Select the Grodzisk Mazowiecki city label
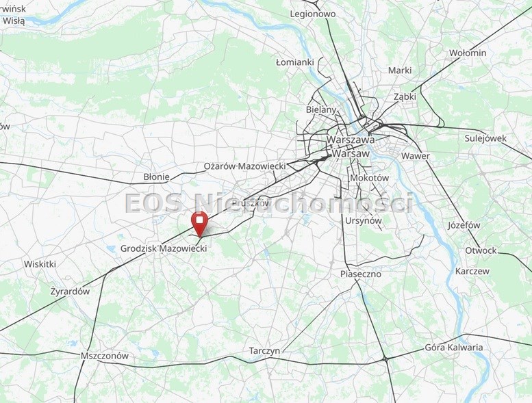The height and width of the screenshot is (403, 532). (x=164, y=248)
